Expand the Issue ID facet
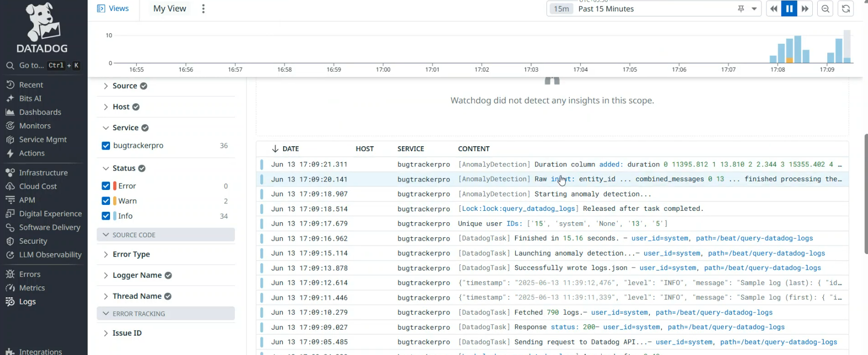 (x=106, y=333)
